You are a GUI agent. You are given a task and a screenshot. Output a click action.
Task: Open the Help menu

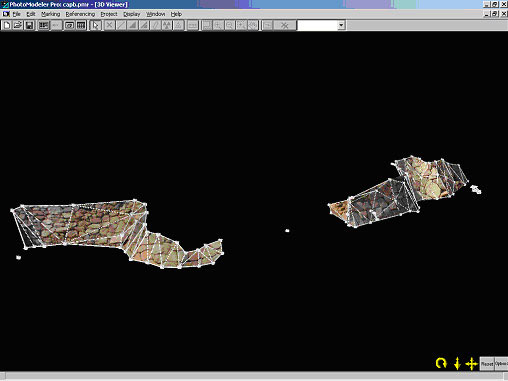[x=176, y=14]
